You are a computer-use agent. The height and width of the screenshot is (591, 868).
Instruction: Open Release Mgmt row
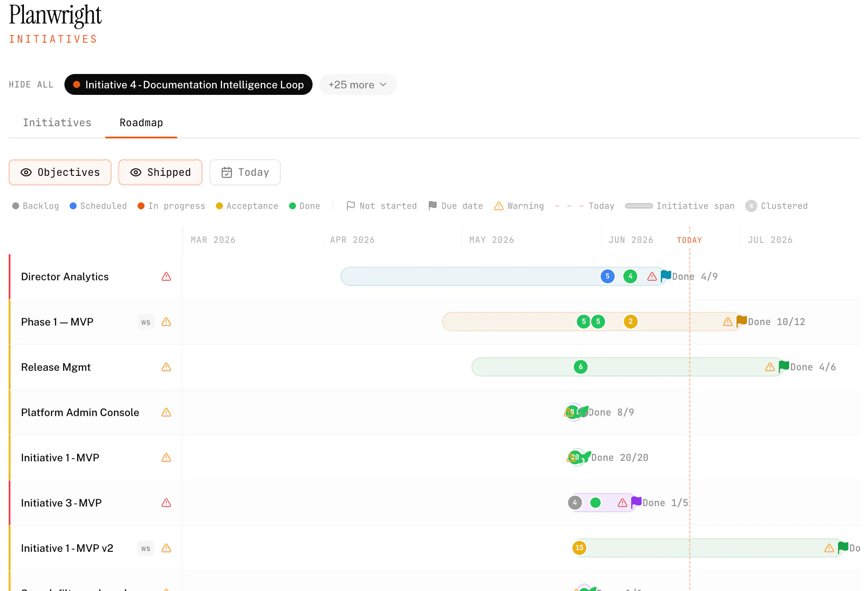56,367
